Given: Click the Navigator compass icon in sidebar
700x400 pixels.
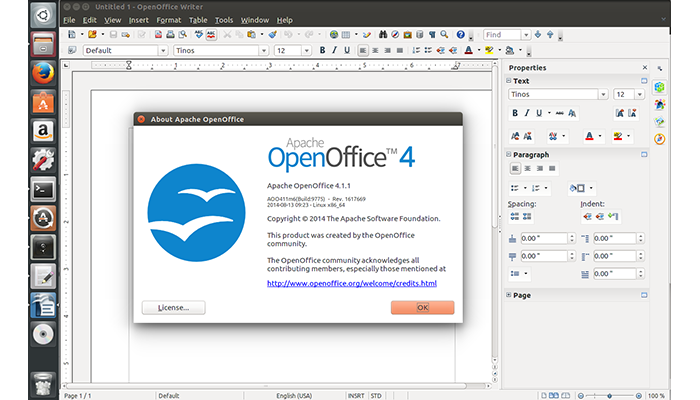Looking at the screenshot, I should (x=660, y=139).
